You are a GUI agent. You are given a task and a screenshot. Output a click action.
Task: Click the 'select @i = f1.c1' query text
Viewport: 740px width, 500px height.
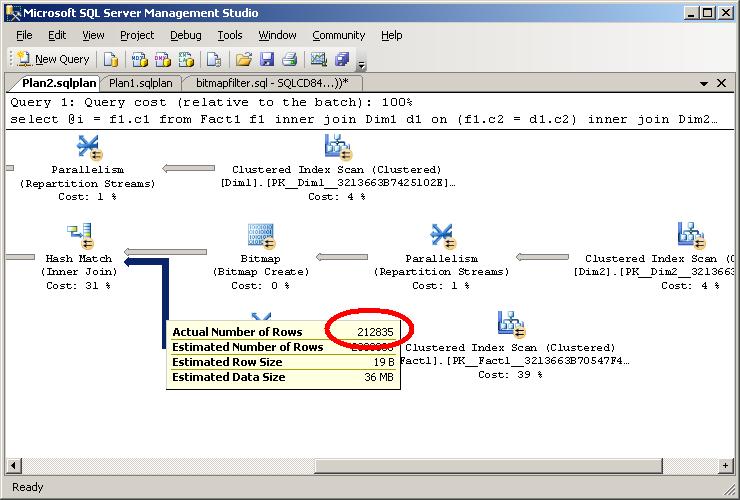[363, 119]
